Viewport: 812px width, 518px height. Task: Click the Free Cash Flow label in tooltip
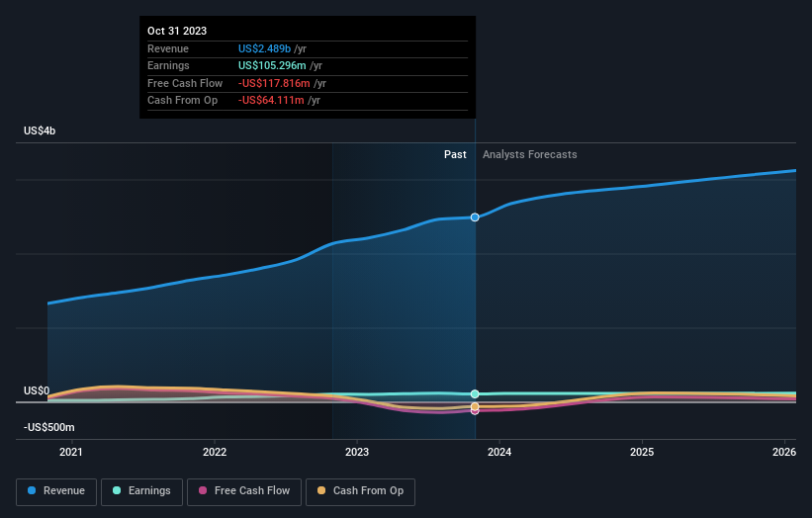[185, 83]
